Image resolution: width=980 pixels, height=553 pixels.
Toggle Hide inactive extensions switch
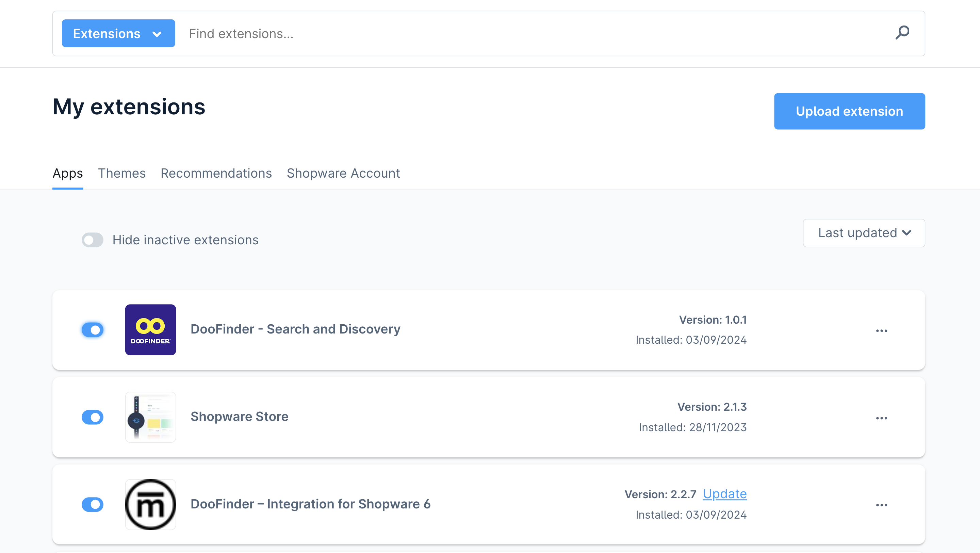pyautogui.click(x=93, y=240)
